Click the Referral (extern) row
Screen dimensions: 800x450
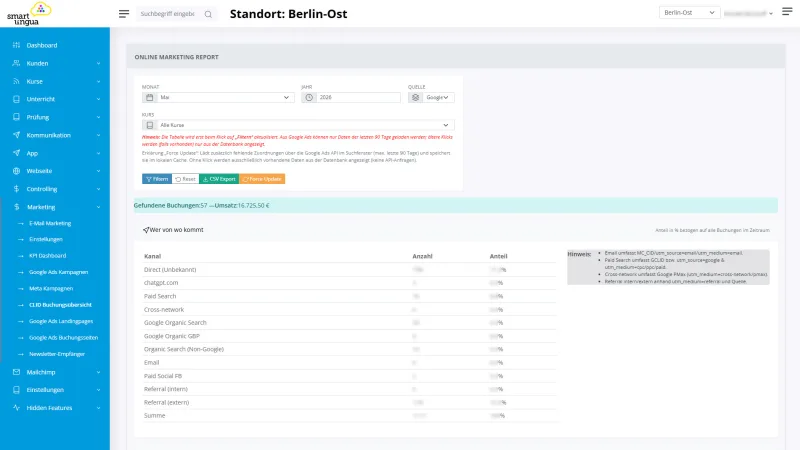click(x=349, y=402)
